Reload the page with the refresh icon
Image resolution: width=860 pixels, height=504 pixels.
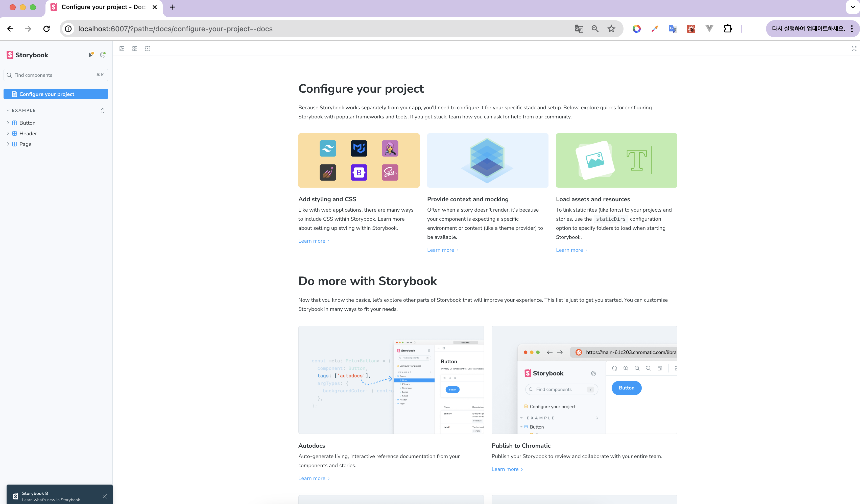click(x=47, y=29)
